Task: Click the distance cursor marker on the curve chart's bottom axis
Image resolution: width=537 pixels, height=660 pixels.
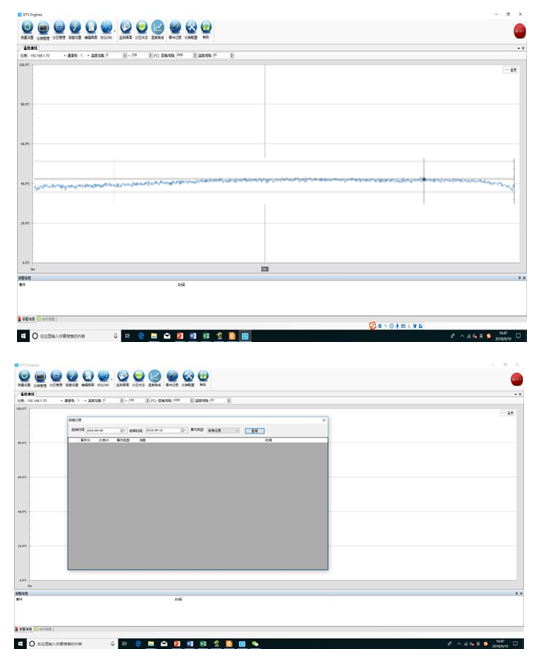Action: pyautogui.click(x=265, y=269)
